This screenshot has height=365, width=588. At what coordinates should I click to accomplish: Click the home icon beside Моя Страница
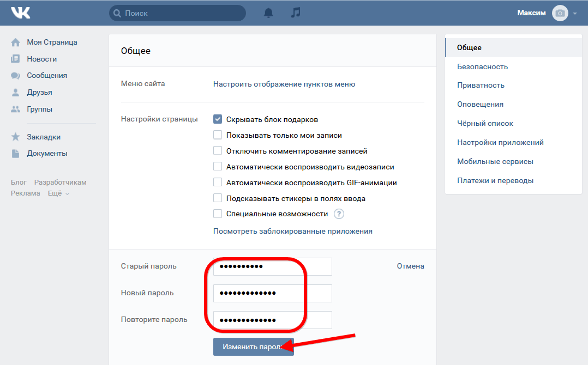pyautogui.click(x=15, y=42)
